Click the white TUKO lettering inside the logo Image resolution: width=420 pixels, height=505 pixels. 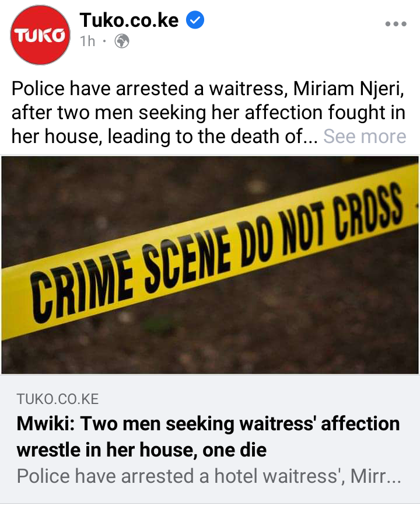coord(40,36)
